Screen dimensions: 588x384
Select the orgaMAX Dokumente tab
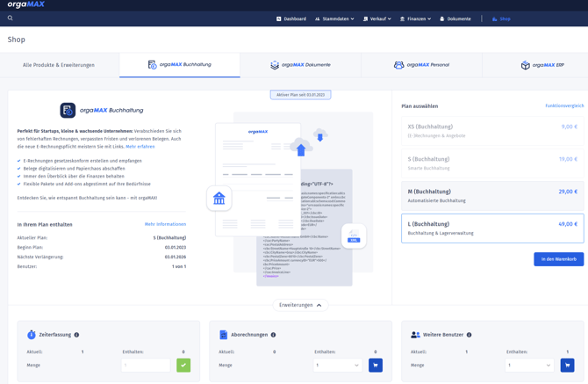300,65
